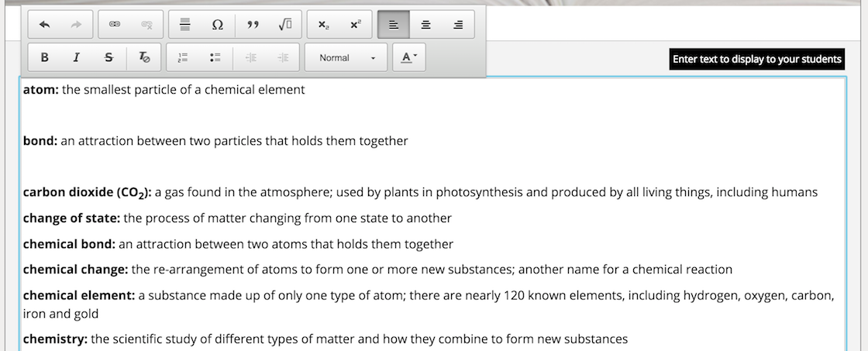868x351 pixels.
Task: Insert special character using omega icon
Action: coord(218,24)
